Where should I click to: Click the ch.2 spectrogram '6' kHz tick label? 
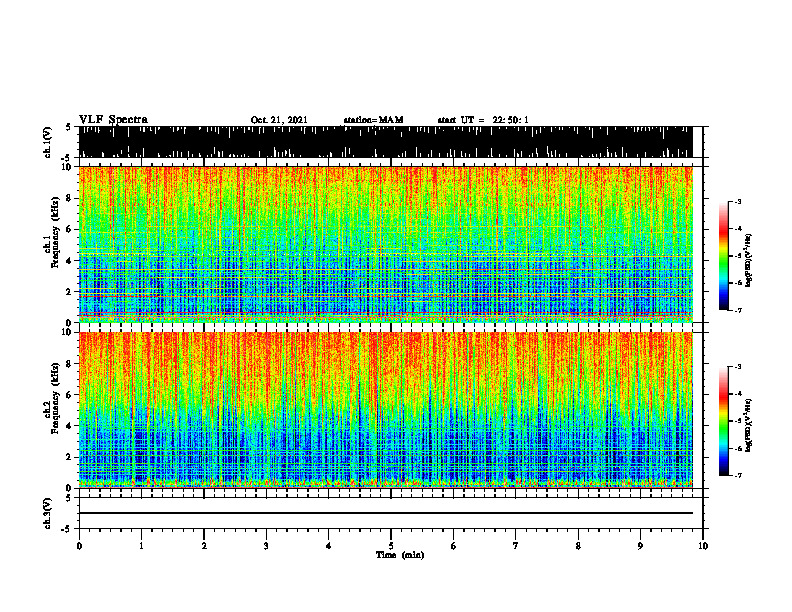[x=70, y=395]
